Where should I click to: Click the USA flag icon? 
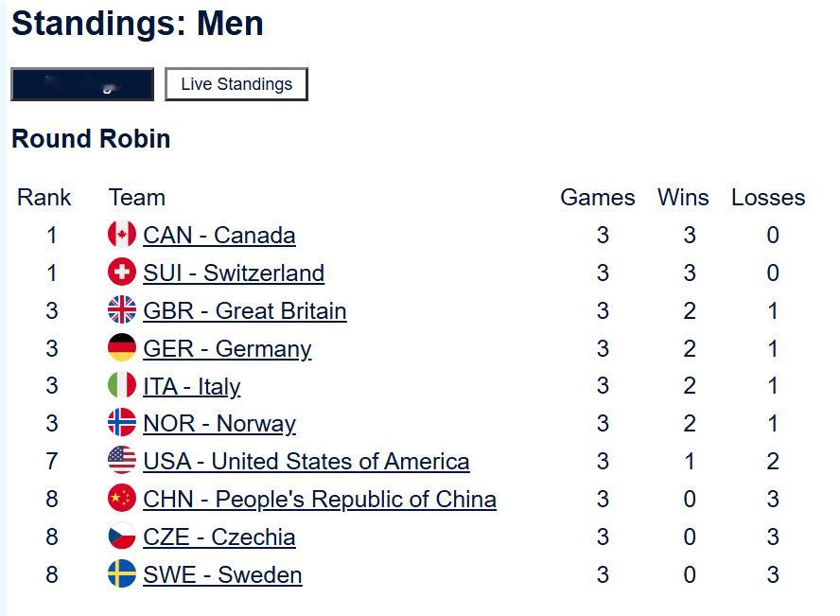[122, 461]
